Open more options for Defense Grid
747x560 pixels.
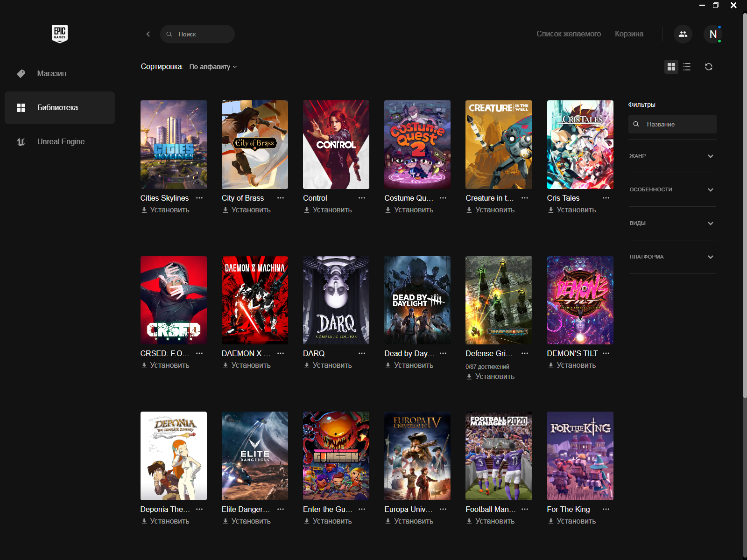pos(525,353)
